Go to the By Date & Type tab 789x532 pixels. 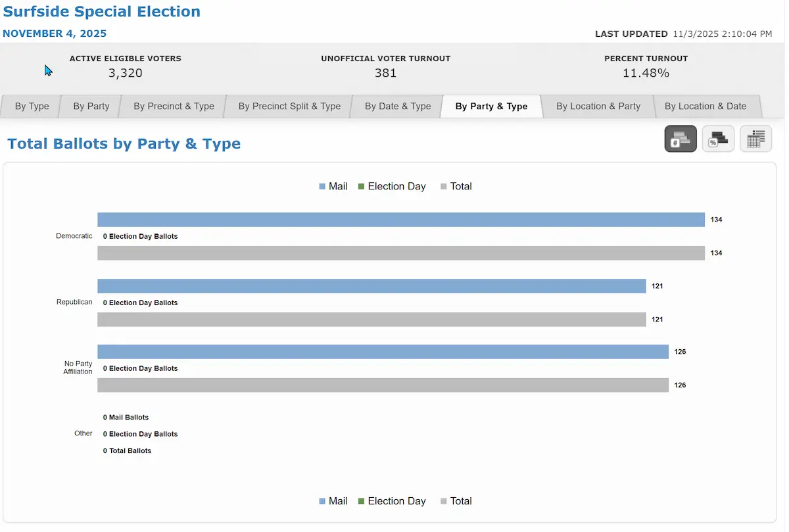[x=398, y=107]
